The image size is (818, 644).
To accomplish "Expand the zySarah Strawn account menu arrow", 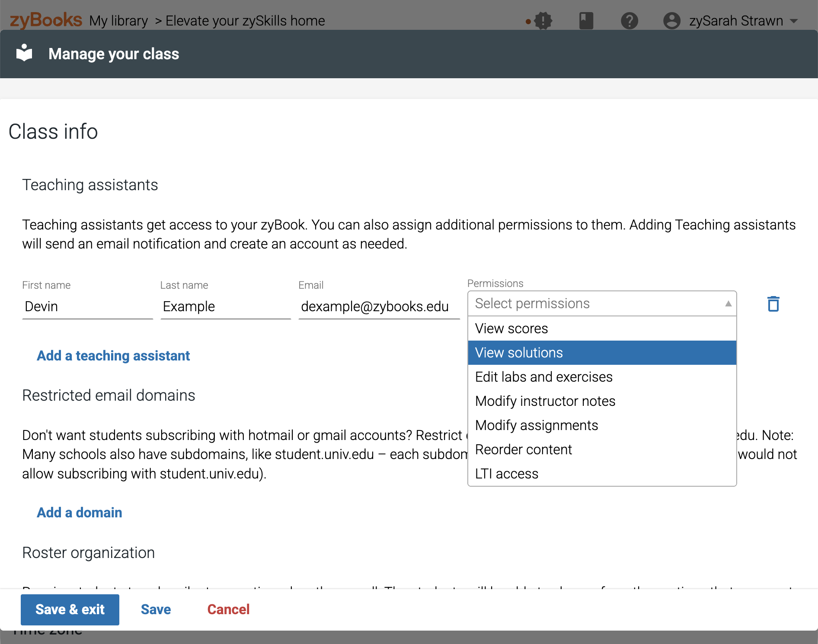I will click(794, 21).
